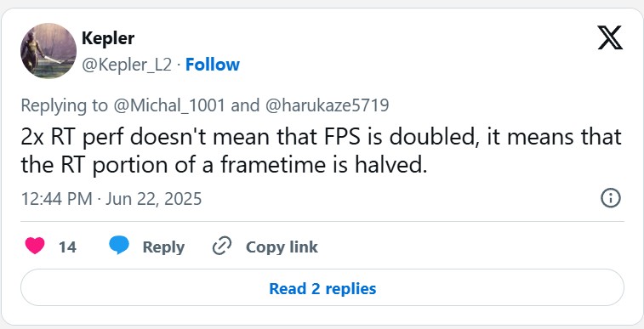644x329 pixels.
Task: Follow the Kepler account
Action: pyautogui.click(x=213, y=65)
